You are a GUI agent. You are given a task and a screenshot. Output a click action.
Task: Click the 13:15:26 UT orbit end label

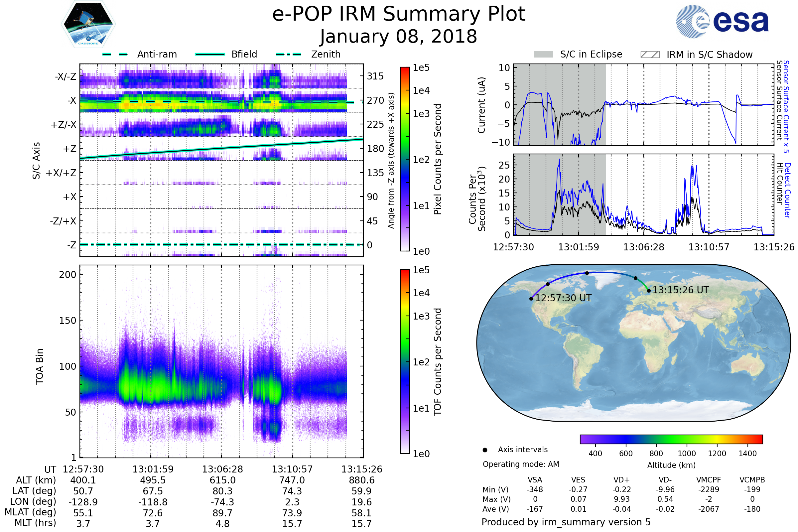681,290
